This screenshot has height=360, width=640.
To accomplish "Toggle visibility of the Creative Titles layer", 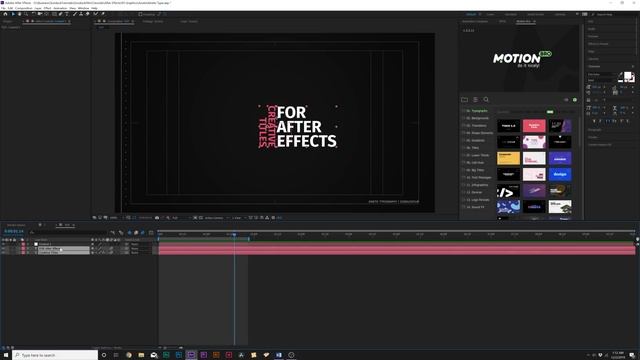I will point(3,252).
